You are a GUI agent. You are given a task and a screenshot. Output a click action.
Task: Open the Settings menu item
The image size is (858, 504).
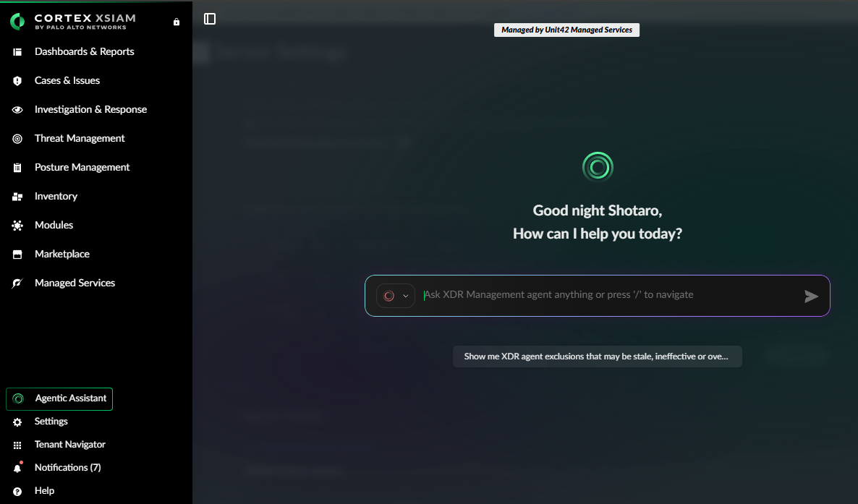coord(51,422)
